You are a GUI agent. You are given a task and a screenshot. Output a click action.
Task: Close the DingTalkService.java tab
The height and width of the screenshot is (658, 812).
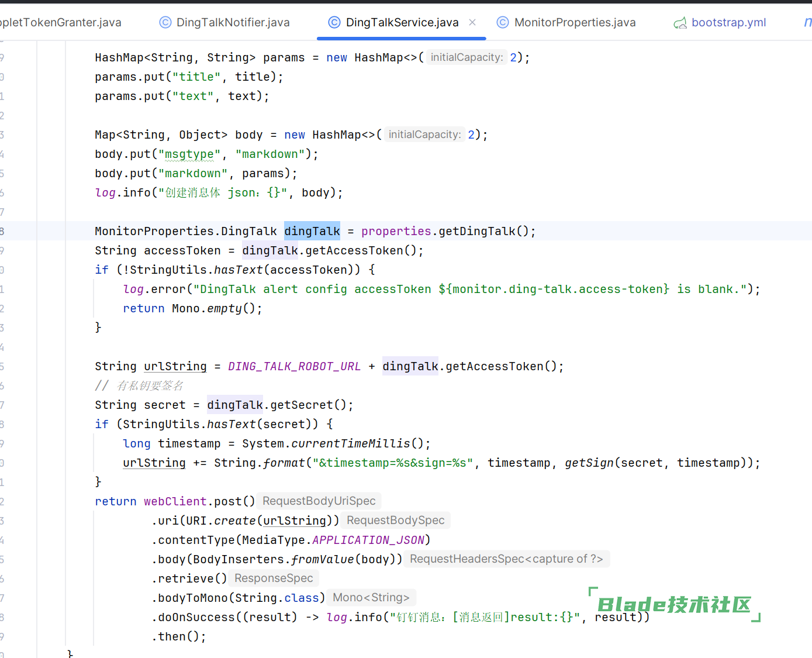(x=472, y=22)
